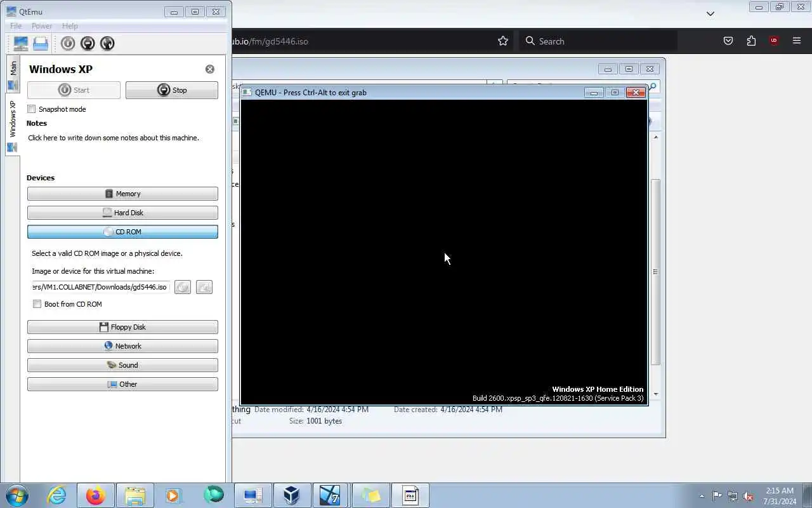Click the start power icon in QtEmu toolbar
Viewport: 812px width, 508px height.
(x=68, y=43)
